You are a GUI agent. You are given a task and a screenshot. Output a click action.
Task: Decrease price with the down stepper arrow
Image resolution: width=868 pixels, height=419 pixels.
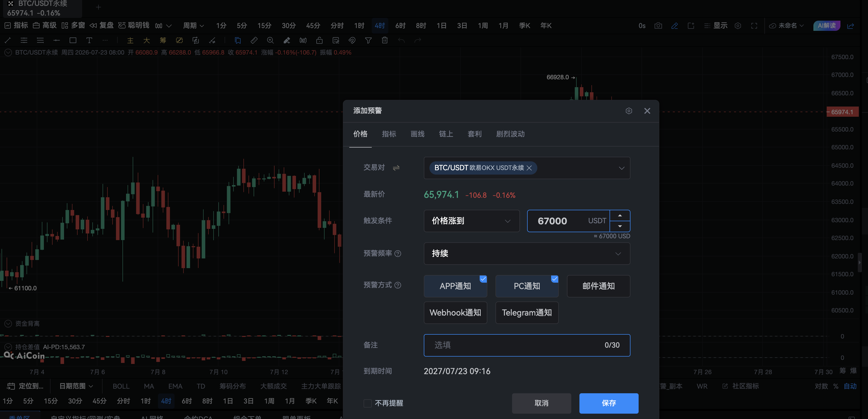pos(620,226)
